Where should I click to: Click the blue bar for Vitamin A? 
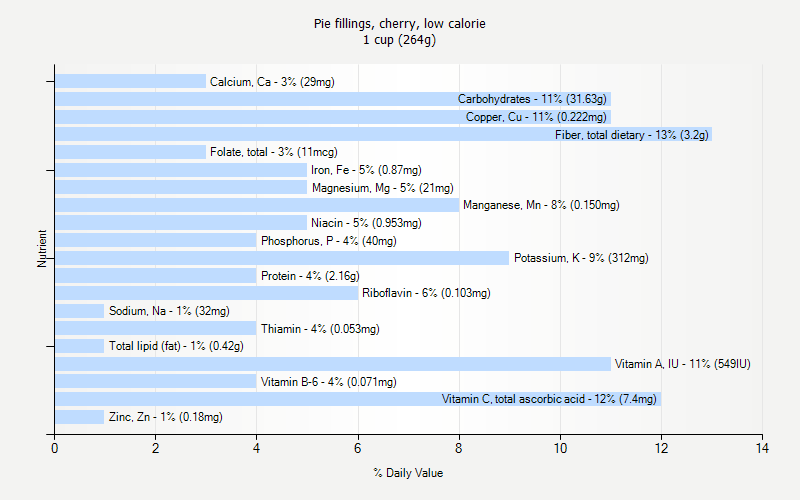coord(333,364)
